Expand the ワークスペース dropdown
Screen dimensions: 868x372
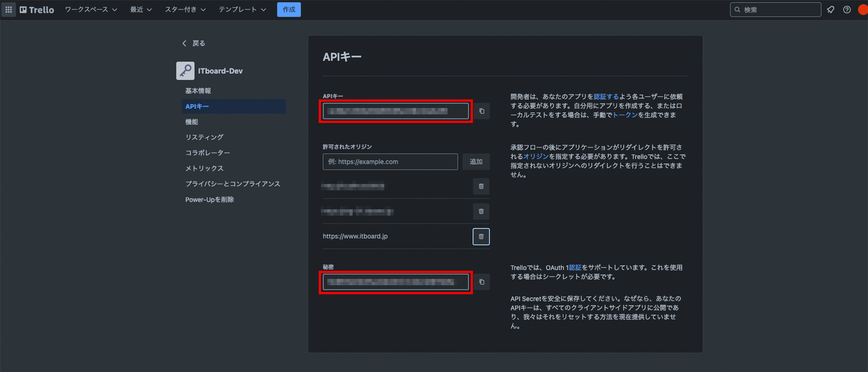click(91, 9)
